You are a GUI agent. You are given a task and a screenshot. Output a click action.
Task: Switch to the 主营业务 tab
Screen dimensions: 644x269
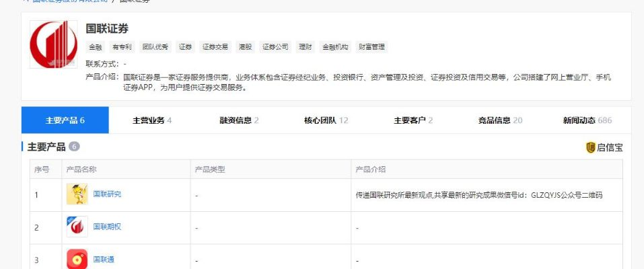(152, 120)
